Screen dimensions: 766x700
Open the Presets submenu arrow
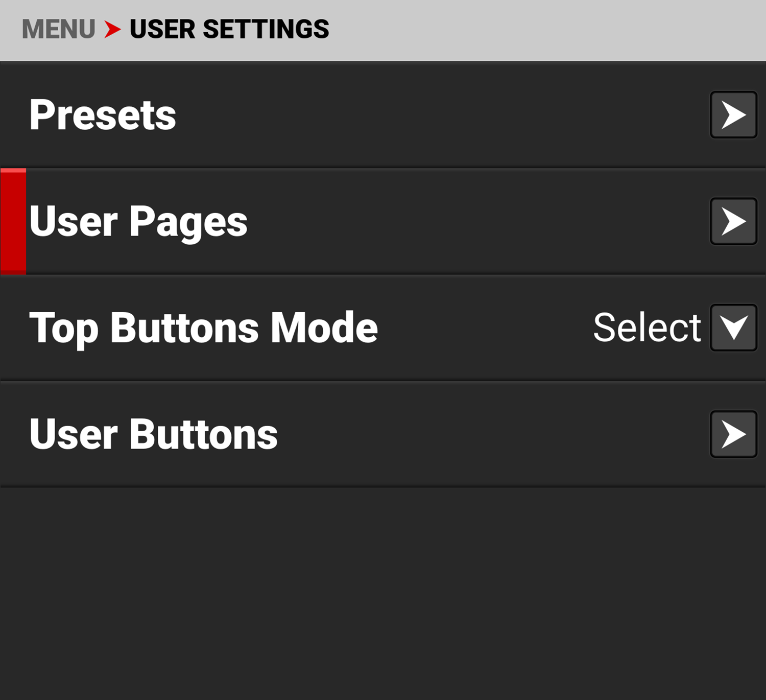pyautogui.click(x=733, y=115)
